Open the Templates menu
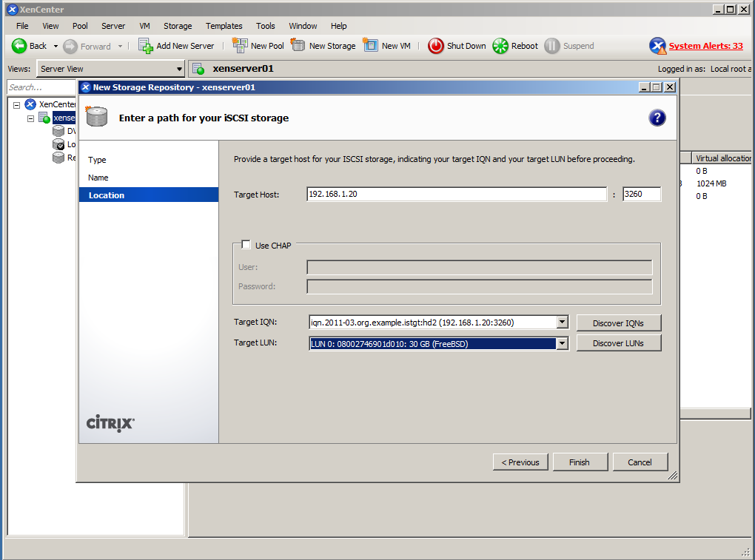 pos(224,26)
